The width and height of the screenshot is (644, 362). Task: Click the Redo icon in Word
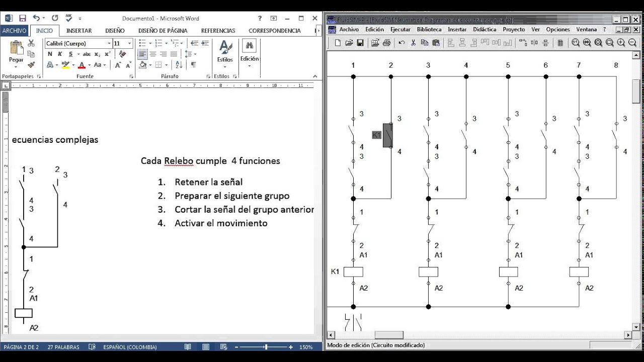pos(55,18)
